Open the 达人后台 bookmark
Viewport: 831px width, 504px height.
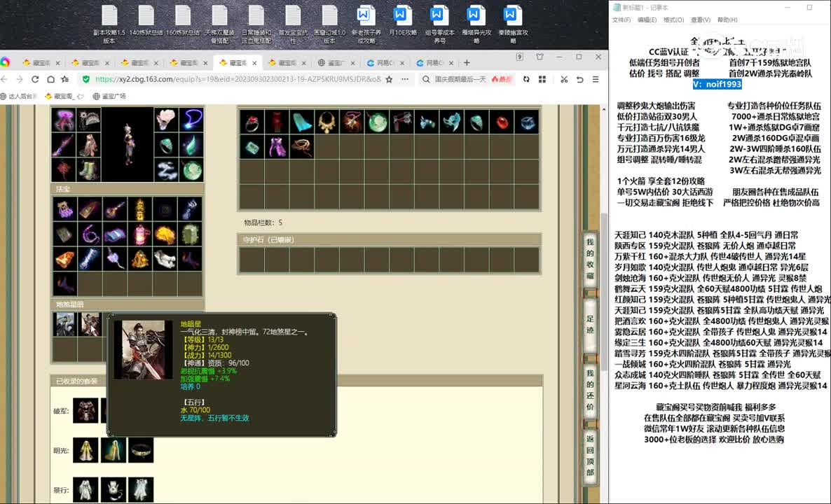pos(19,97)
